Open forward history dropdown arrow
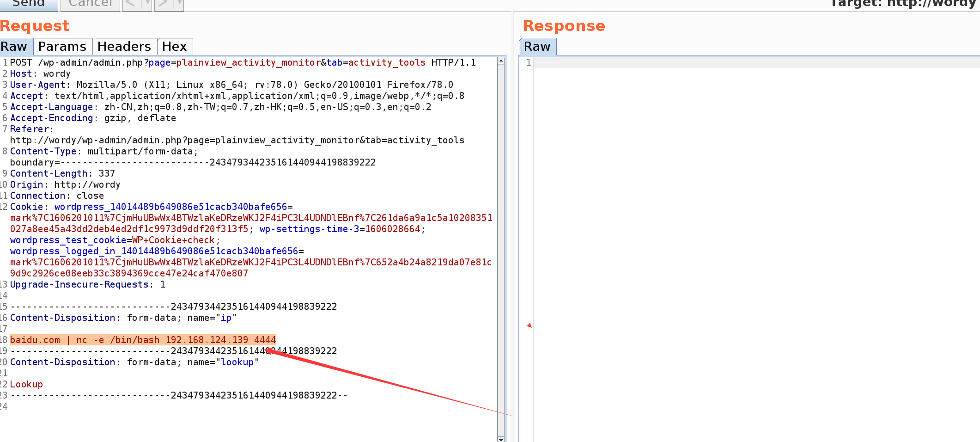The width and height of the screenshot is (980, 442). coord(178,4)
